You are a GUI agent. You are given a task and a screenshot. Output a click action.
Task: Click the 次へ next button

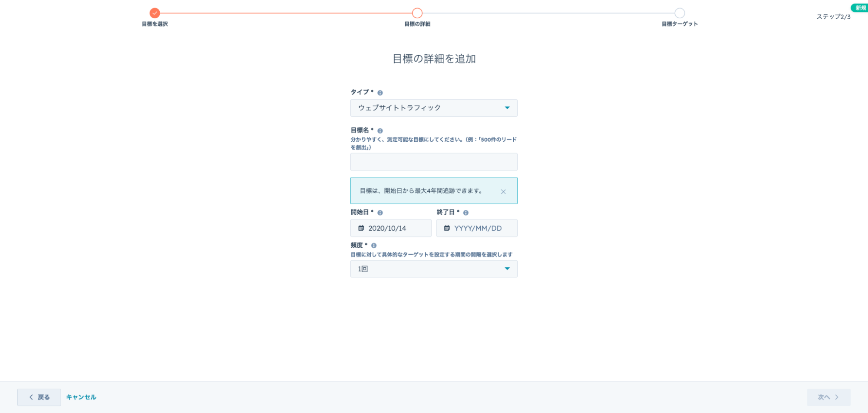(x=828, y=397)
